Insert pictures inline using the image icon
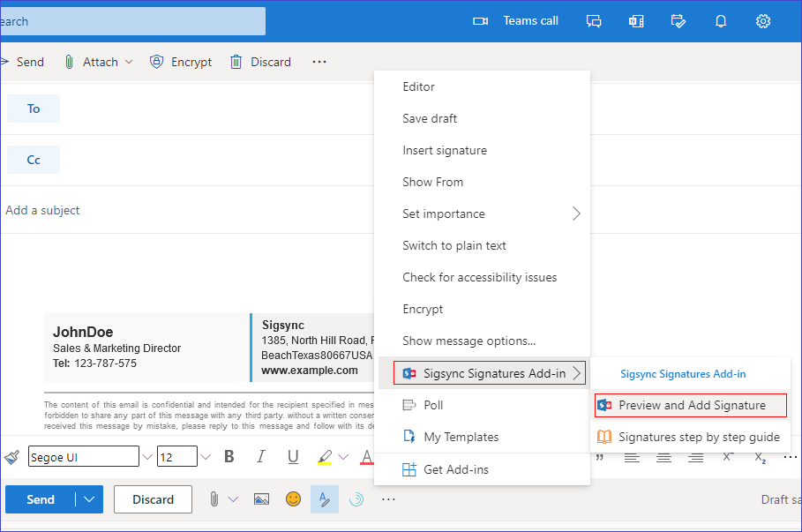This screenshot has height=532, width=802. point(261,499)
